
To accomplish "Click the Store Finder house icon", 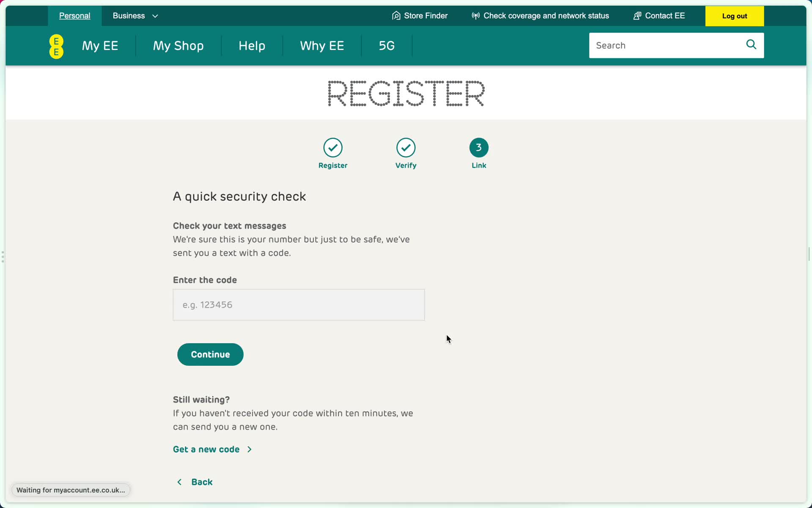I will point(396,16).
